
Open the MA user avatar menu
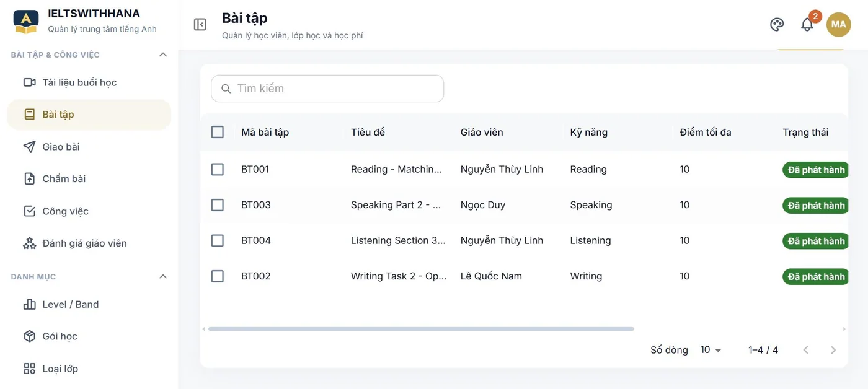pos(838,24)
